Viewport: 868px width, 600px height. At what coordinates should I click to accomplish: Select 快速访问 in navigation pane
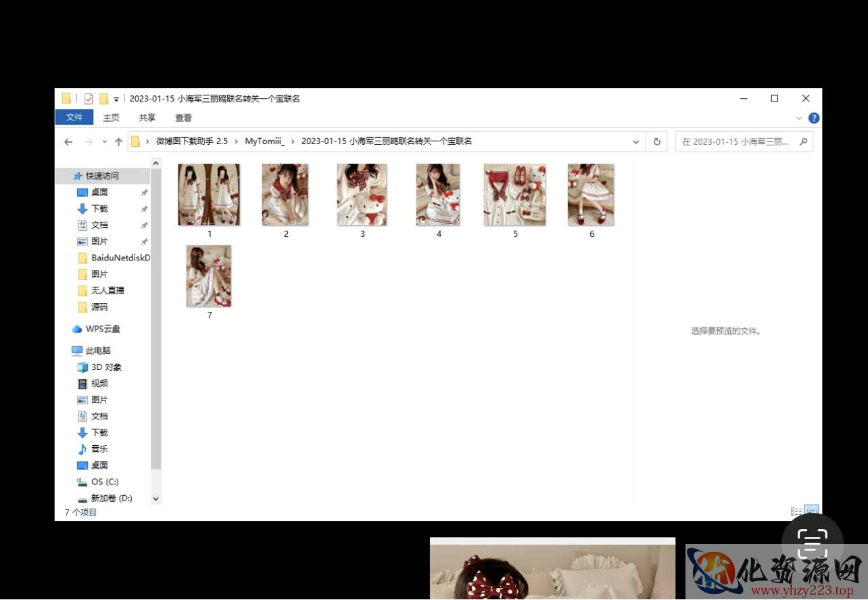[103, 176]
